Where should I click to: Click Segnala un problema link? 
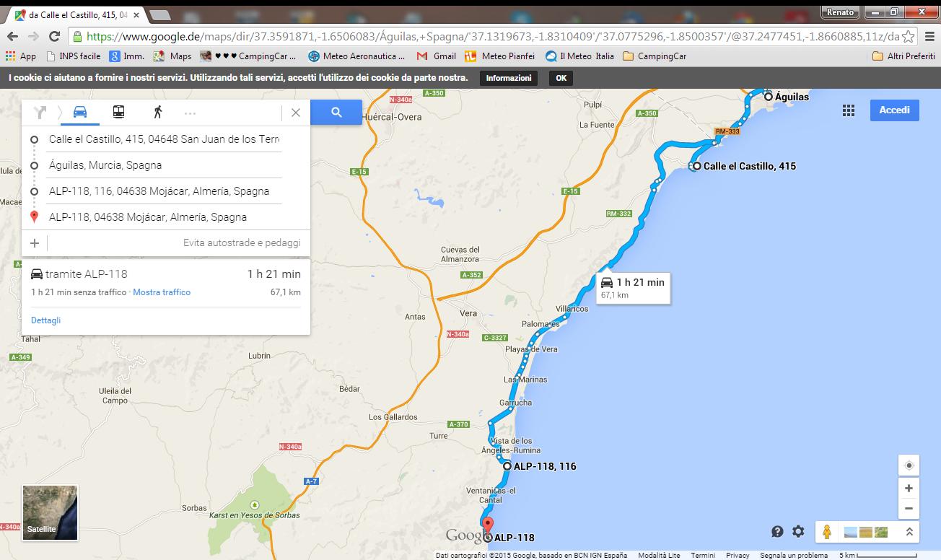(794, 555)
